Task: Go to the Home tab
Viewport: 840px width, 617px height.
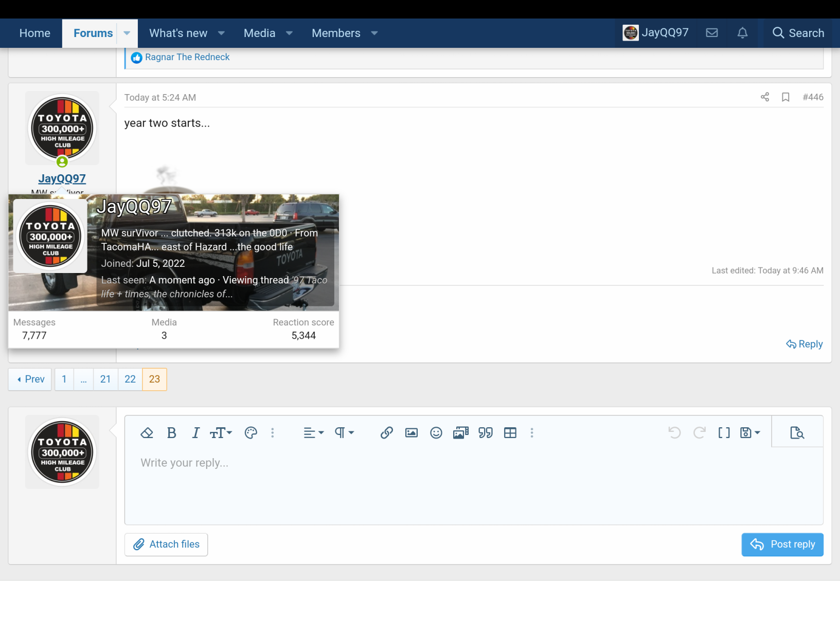Action: (x=35, y=33)
